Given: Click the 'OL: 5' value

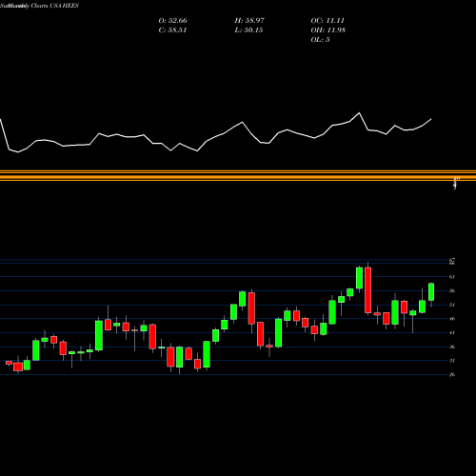Looking at the screenshot, I should point(320,39).
